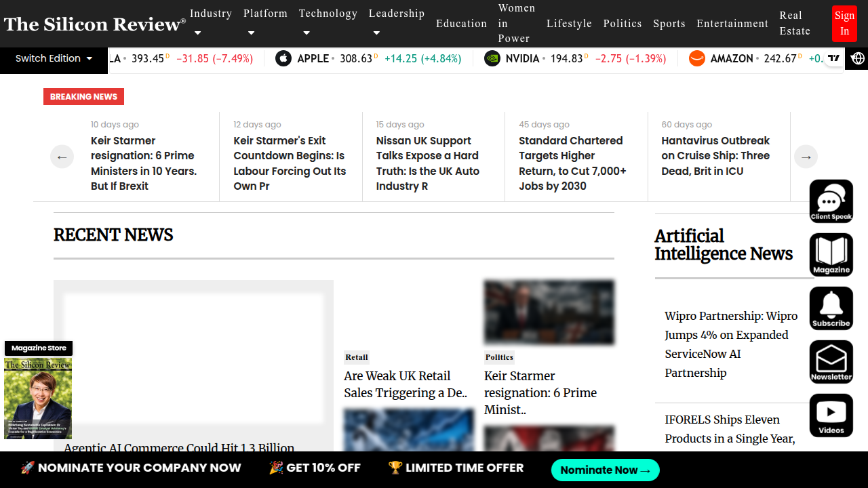
Task: Open IFORELS Ships Eleven Products article
Action: tap(730, 429)
